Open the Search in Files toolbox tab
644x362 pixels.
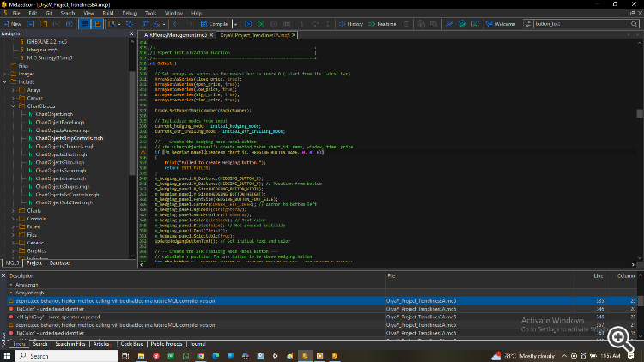tap(70, 344)
